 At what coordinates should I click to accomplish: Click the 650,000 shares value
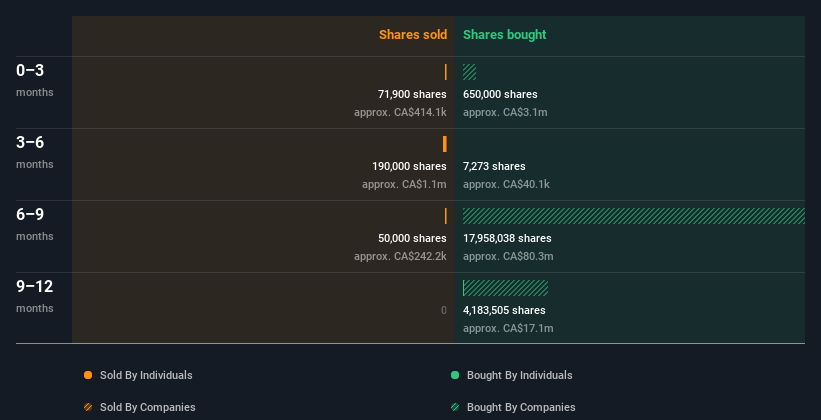click(500, 94)
